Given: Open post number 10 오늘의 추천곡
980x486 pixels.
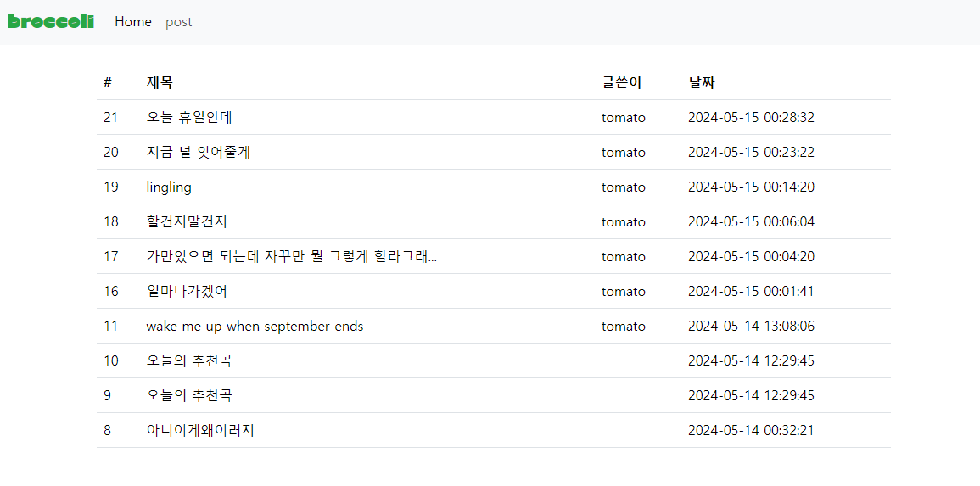Looking at the screenshot, I should tap(189, 361).
